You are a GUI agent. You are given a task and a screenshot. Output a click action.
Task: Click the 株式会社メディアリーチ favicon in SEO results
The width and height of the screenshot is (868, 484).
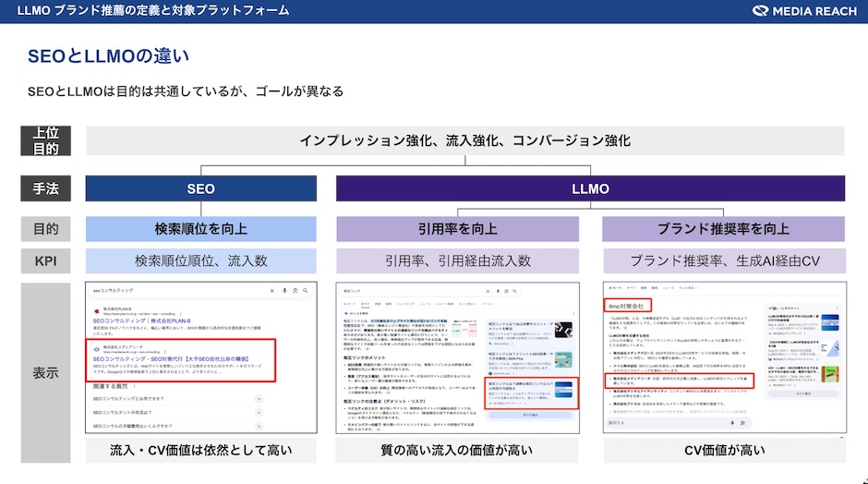[x=97, y=349]
